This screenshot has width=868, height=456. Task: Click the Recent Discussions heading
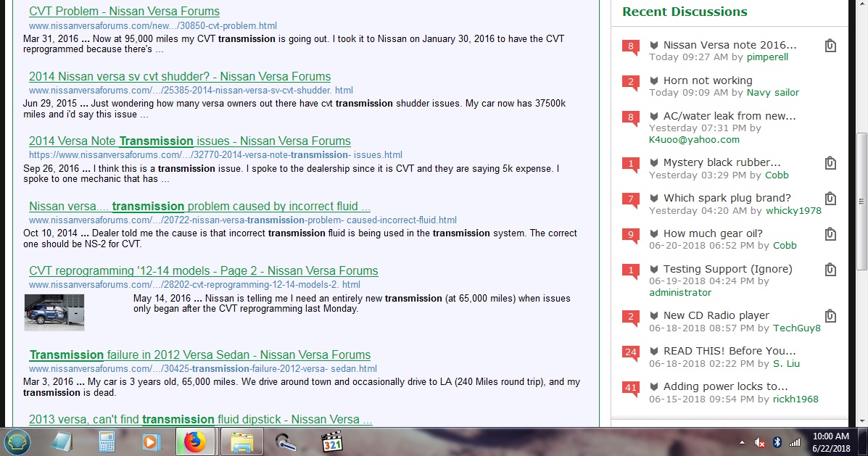(685, 12)
